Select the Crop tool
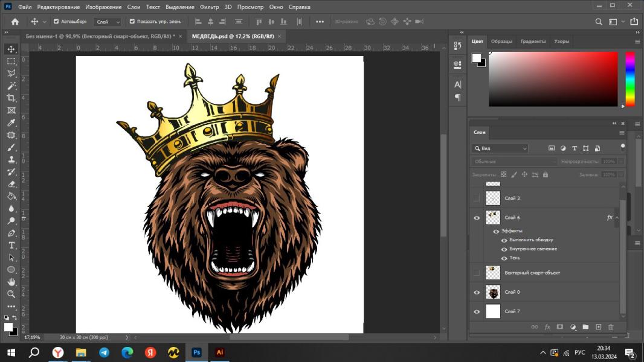This screenshot has width=644, height=362. [x=11, y=98]
